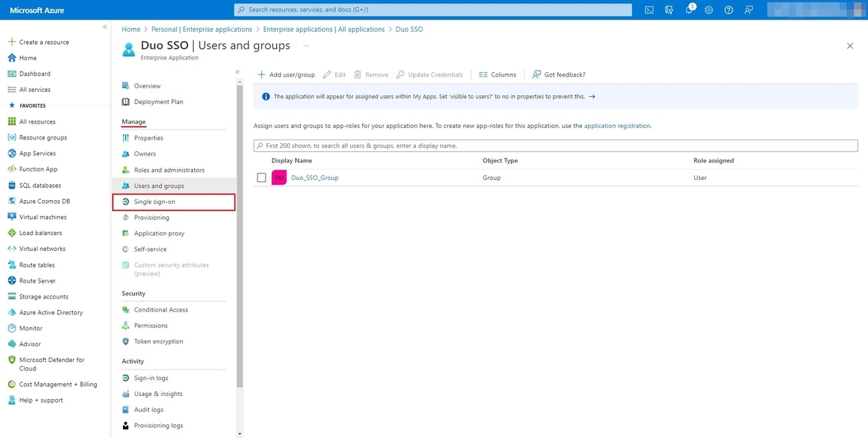Open Route Server favorite
Screen dimensions: 868x438
coord(37,280)
